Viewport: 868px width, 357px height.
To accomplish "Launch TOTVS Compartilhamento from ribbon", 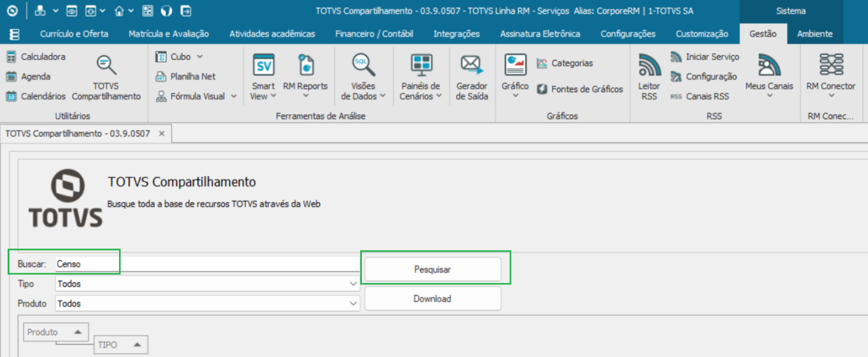I will 106,77.
